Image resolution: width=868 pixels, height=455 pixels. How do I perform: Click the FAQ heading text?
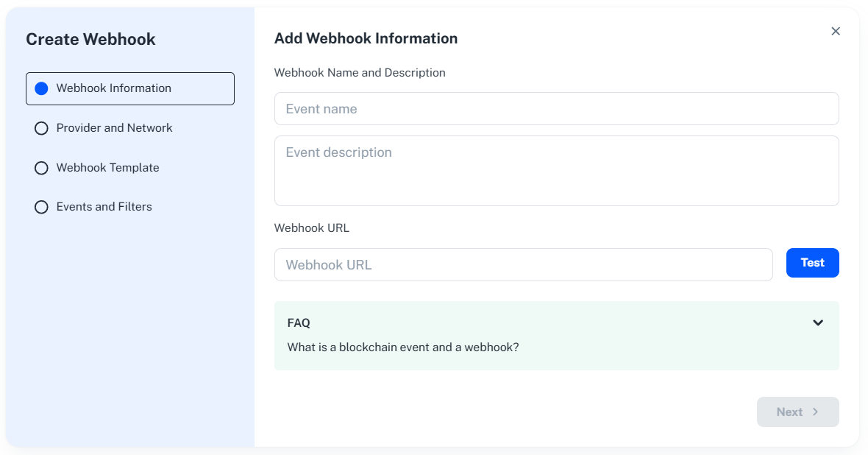tap(299, 323)
